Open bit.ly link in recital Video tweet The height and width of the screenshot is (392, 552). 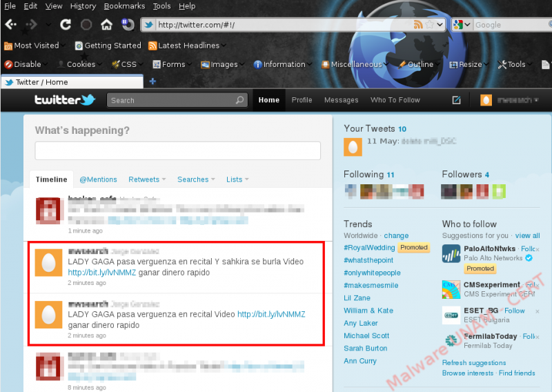point(271,314)
